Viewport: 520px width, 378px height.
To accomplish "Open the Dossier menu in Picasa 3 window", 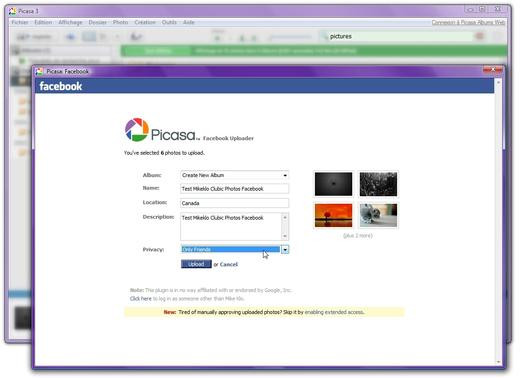I will (x=97, y=22).
